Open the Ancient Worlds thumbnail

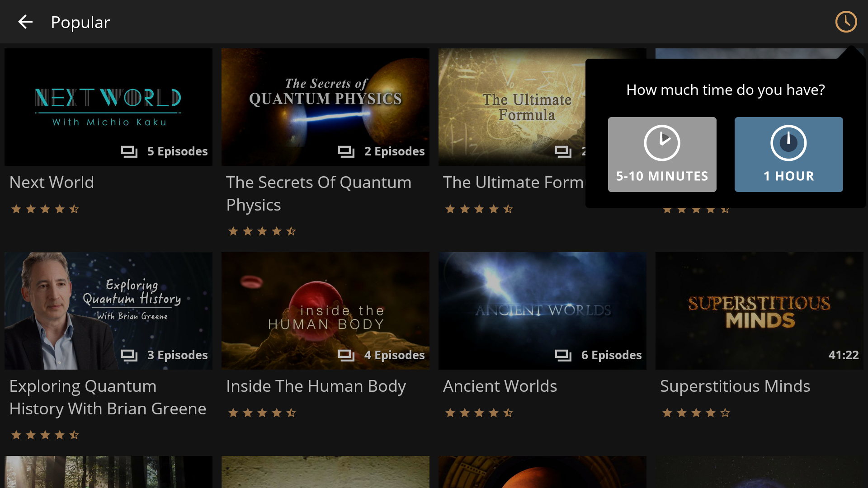coord(542,311)
